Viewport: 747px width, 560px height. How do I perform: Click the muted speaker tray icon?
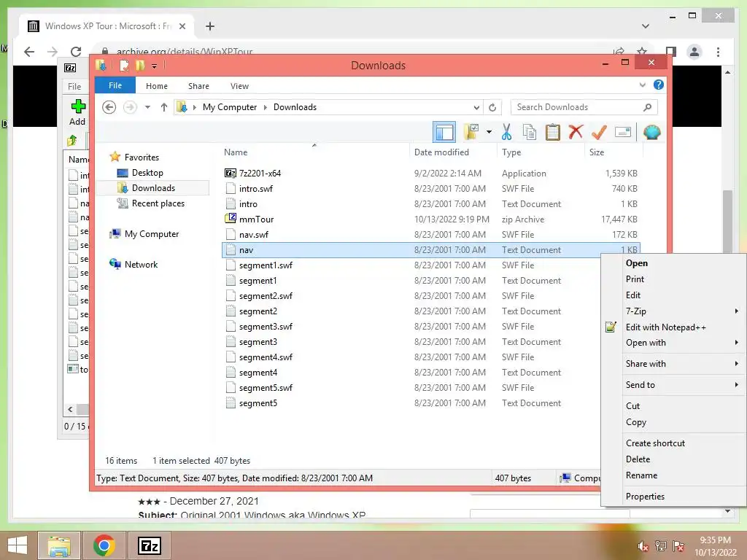(x=643, y=546)
